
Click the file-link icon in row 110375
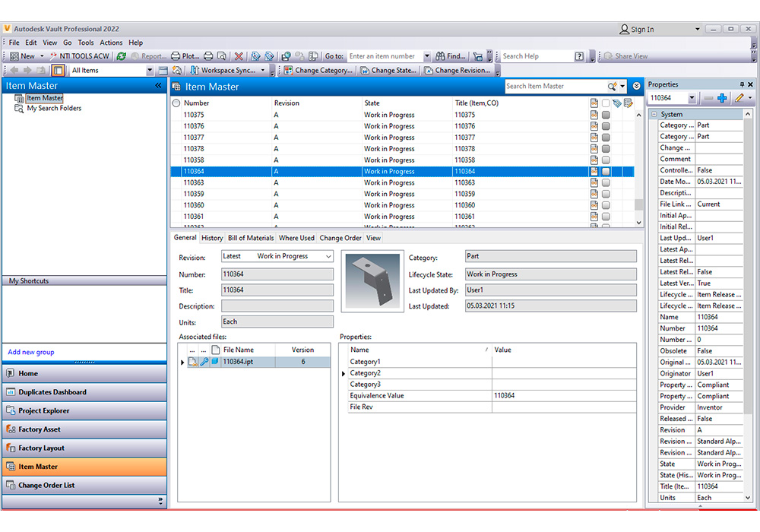[x=594, y=115]
